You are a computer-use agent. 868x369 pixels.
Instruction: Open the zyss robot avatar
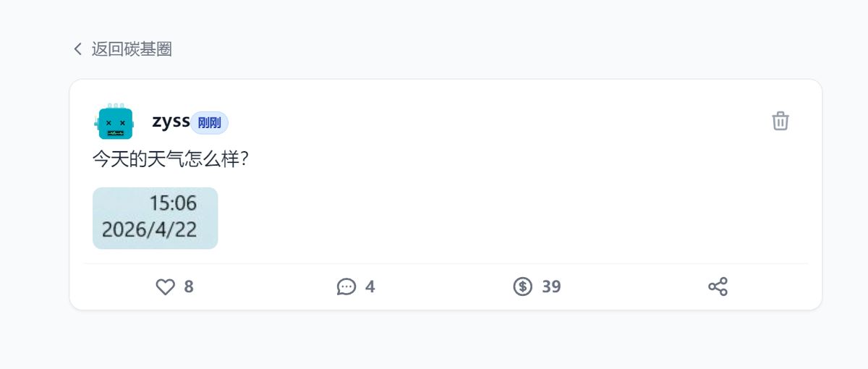coord(114,122)
